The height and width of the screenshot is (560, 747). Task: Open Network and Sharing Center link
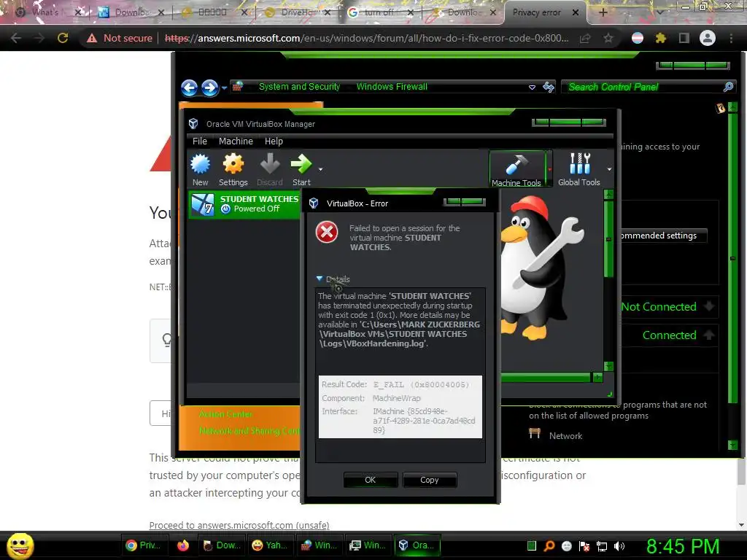tap(249, 431)
